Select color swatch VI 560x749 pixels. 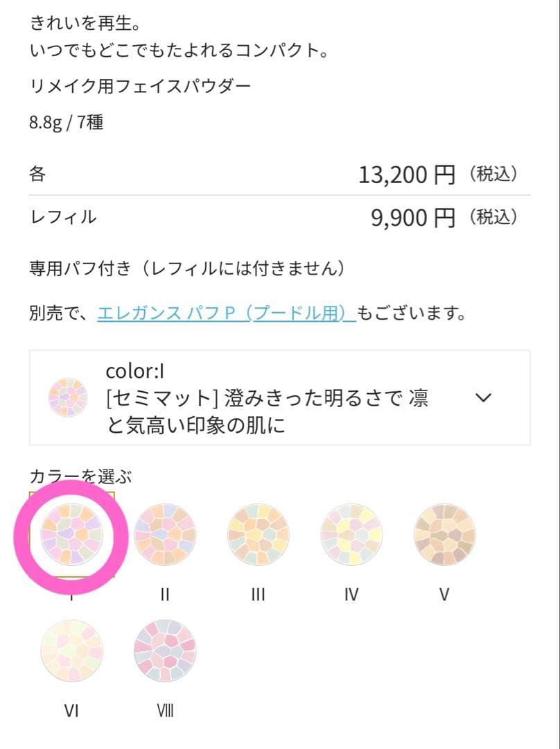click(72, 651)
